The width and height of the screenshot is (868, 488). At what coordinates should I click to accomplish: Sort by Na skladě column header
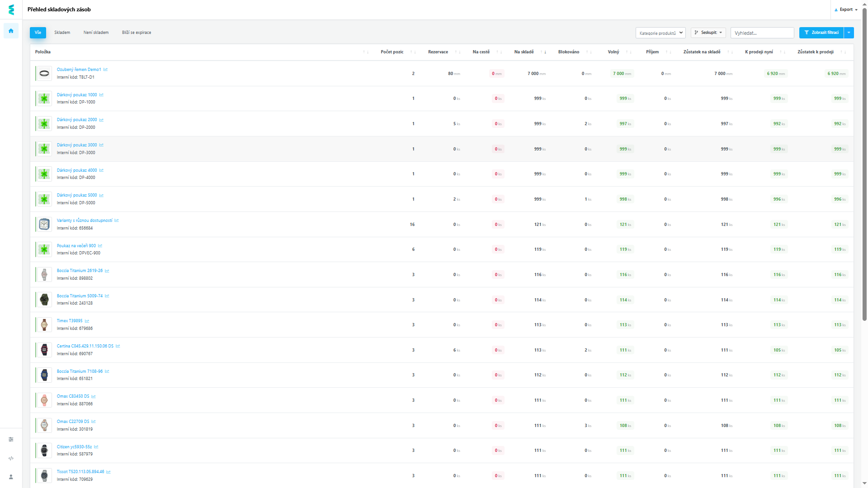[x=524, y=52]
